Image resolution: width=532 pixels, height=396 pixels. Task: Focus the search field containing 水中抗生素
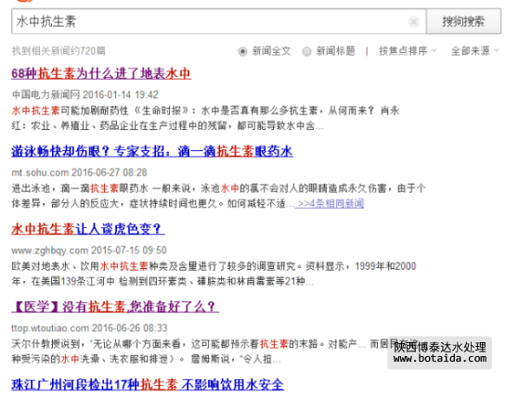(x=219, y=21)
